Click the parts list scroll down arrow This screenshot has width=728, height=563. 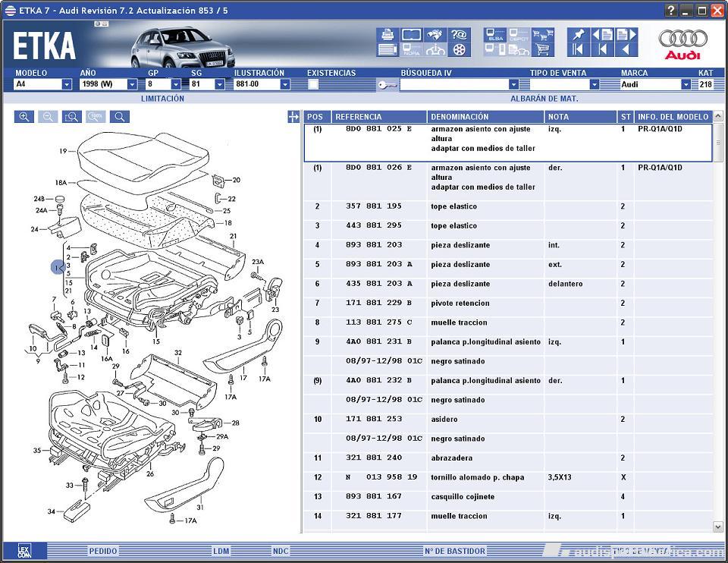pyautogui.click(x=718, y=527)
